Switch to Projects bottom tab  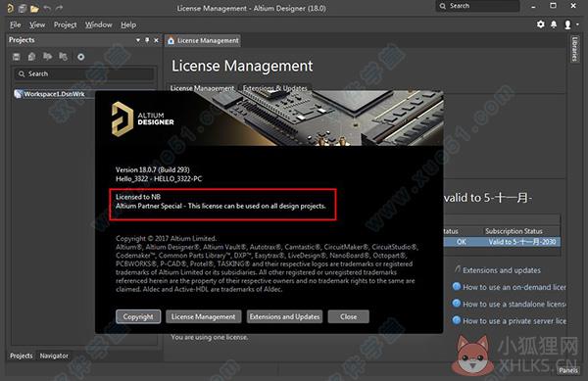point(22,356)
